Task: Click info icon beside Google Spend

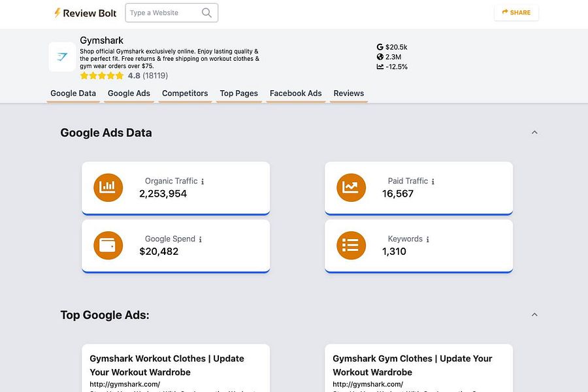Action: tap(201, 240)
